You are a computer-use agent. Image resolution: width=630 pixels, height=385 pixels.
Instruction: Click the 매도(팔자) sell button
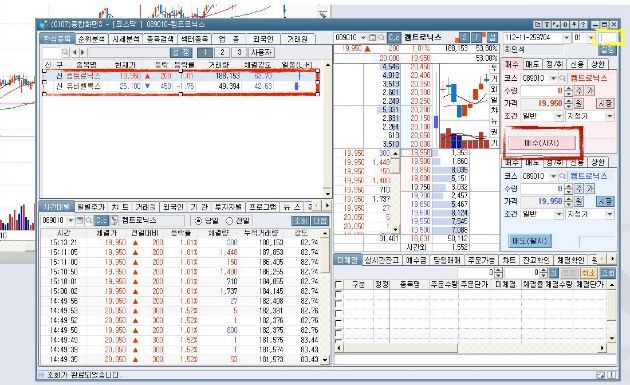(x=530, y=241)
